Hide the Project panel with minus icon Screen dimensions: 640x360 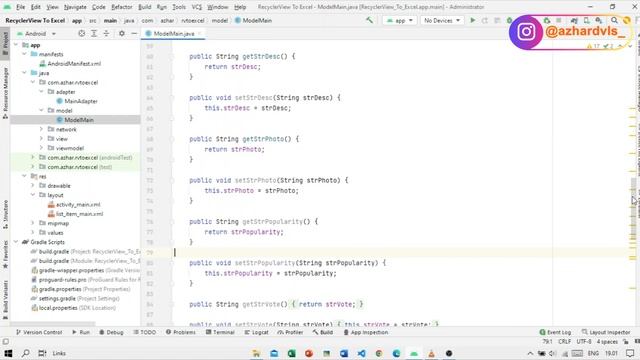tap(134, 33)
